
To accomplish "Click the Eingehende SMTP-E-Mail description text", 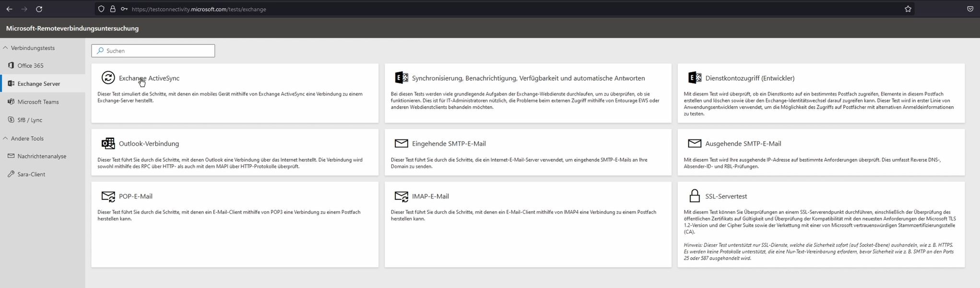I will pyautogui.click(x=519, y=163).
